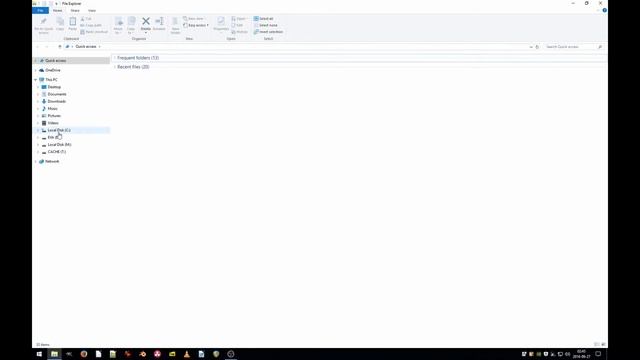
Task: Click the Blender icon in the taskbar
Action: [142, 354]
